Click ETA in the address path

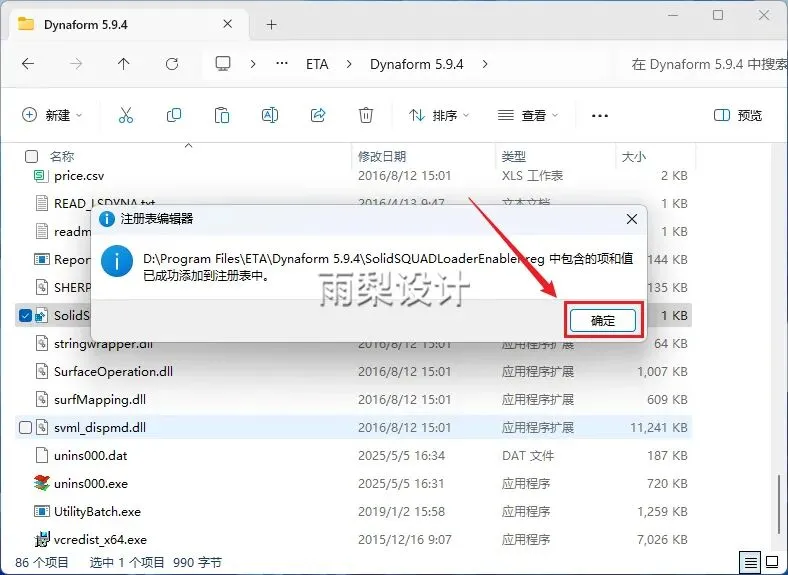tap(317, 64)
